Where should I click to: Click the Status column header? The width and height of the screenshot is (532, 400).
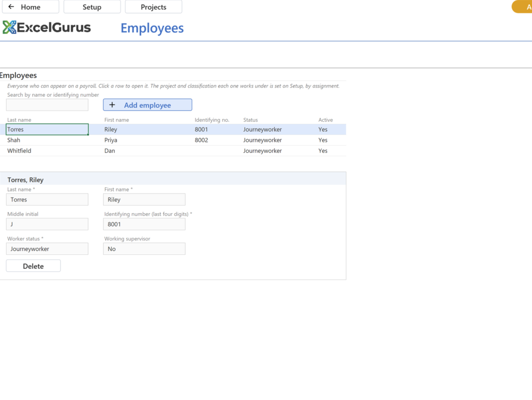[x=250, y=120]
